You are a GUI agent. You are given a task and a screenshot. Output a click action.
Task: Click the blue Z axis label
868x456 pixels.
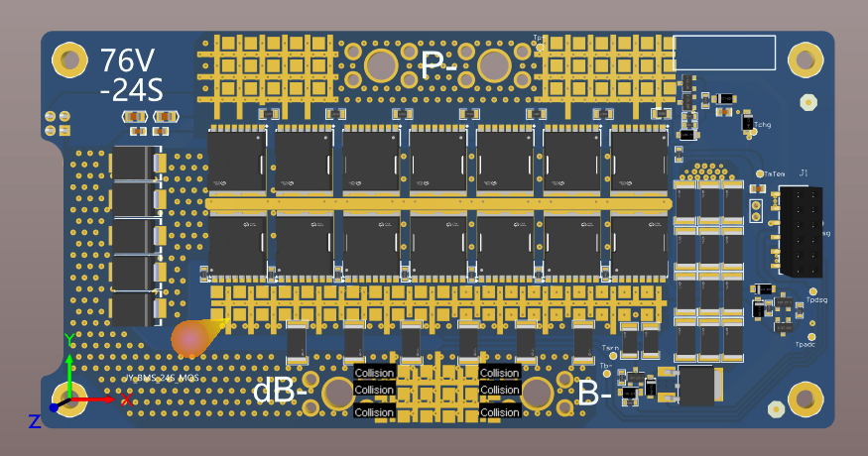[x=35, y=421]
